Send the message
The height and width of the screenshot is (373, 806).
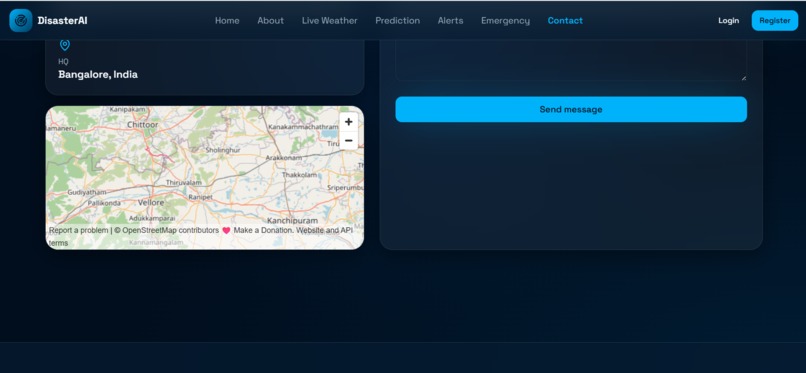point(571,109)
